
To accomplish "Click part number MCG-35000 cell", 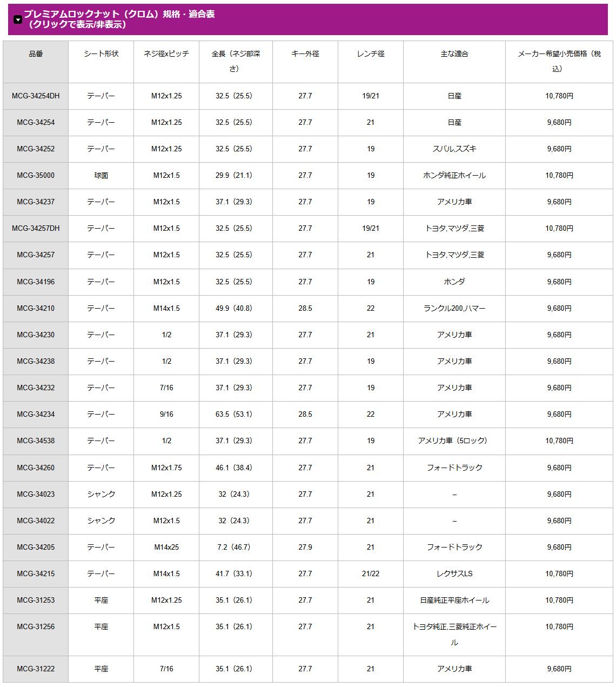I will pyautogui.click(x=36, y=176).
